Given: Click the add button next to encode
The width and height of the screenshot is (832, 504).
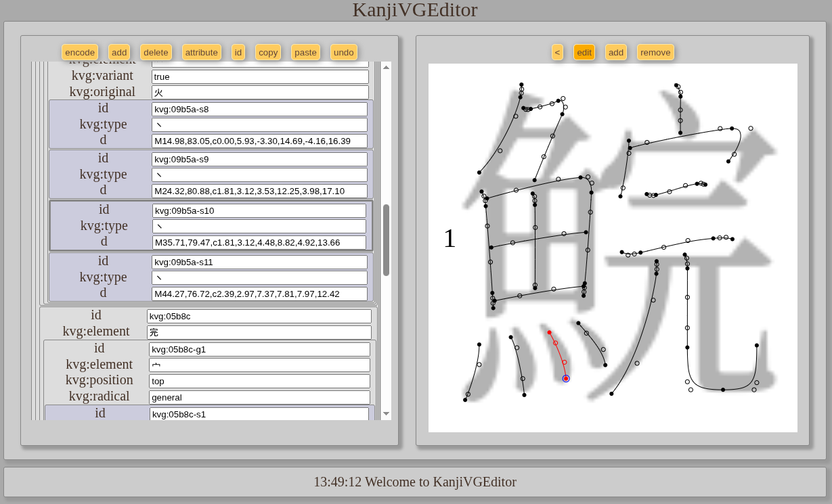Looking at the screenshot, I should 119,52.
